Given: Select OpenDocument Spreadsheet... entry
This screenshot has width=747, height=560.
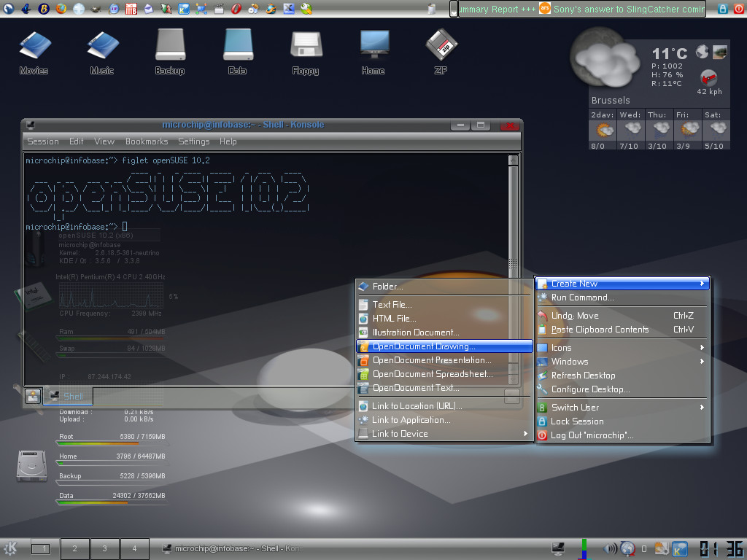Looking at the screenshot, I should (x=444, y=374).
